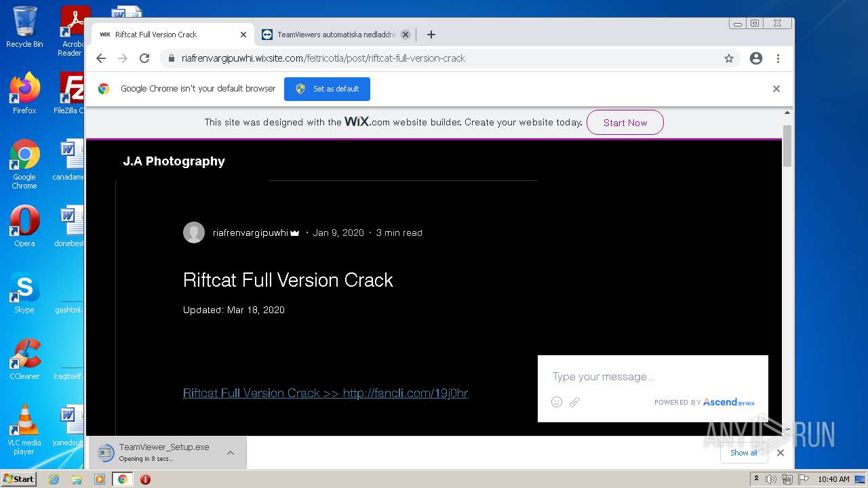868x488 pixels.
Task: Click Show all downloads
Action: click(743, 453)
